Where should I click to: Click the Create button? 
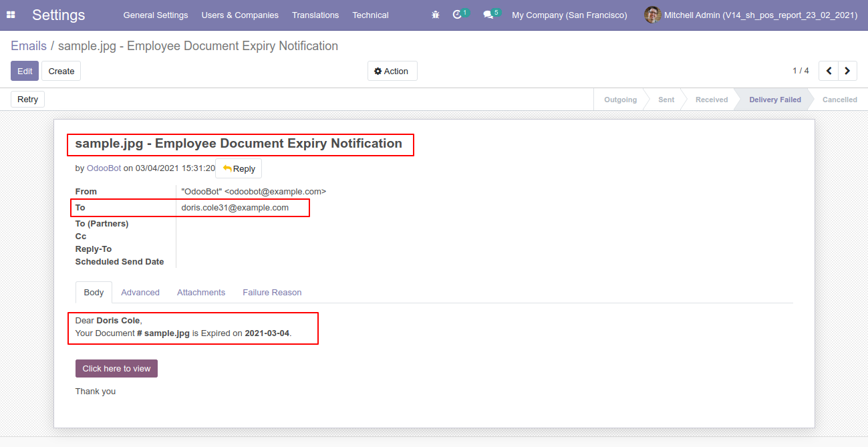(61, 71)
